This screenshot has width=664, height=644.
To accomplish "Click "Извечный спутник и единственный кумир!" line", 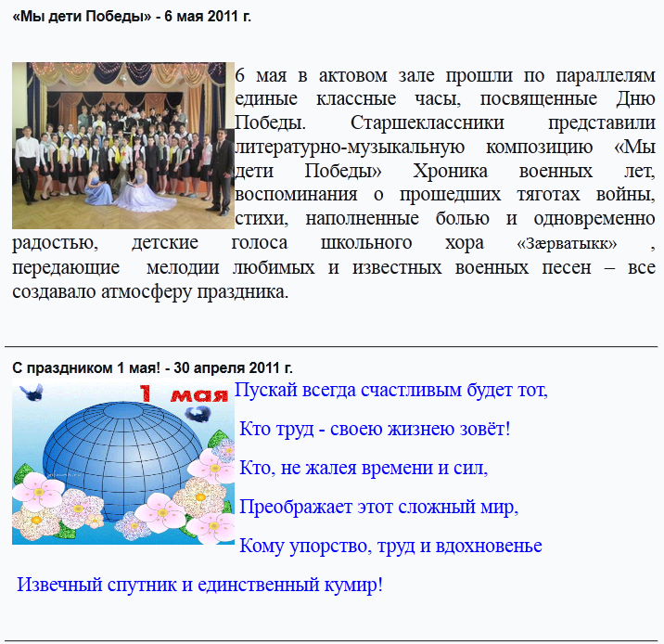I will pyautogui.click(x=199, y=586).
